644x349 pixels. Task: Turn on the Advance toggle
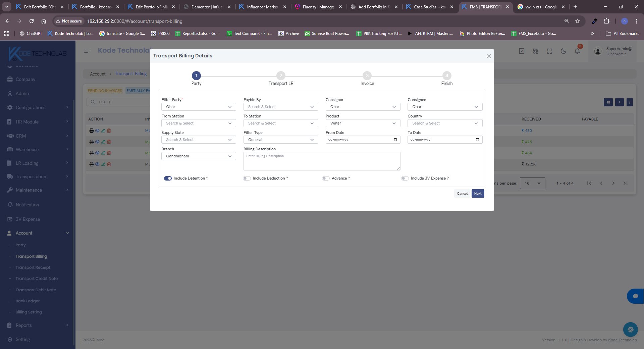point(326,178)
